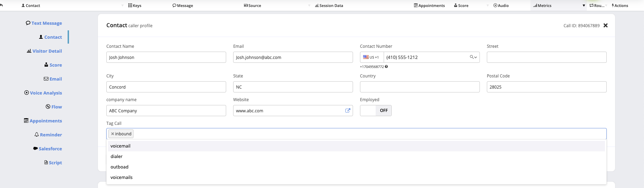Open Text Message in sidebar
644x188 pixels.
click(44, 23)
